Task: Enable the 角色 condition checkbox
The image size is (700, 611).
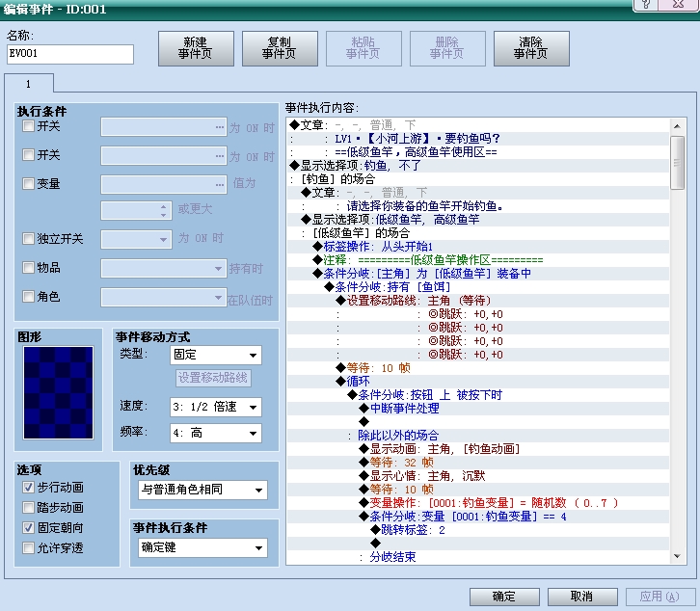Action: click(29, 297)
